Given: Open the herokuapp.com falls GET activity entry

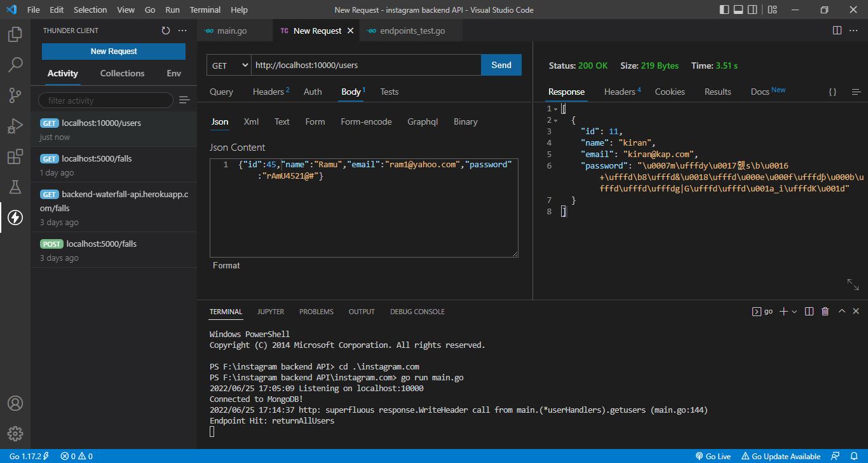Looking at the screenshot, I should tap(114, 207).
